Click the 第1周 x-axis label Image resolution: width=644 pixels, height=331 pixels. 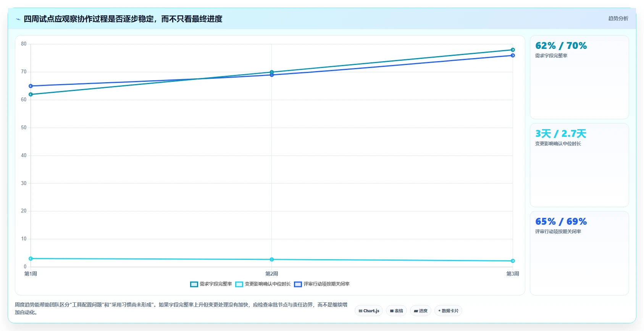point(31,274)
